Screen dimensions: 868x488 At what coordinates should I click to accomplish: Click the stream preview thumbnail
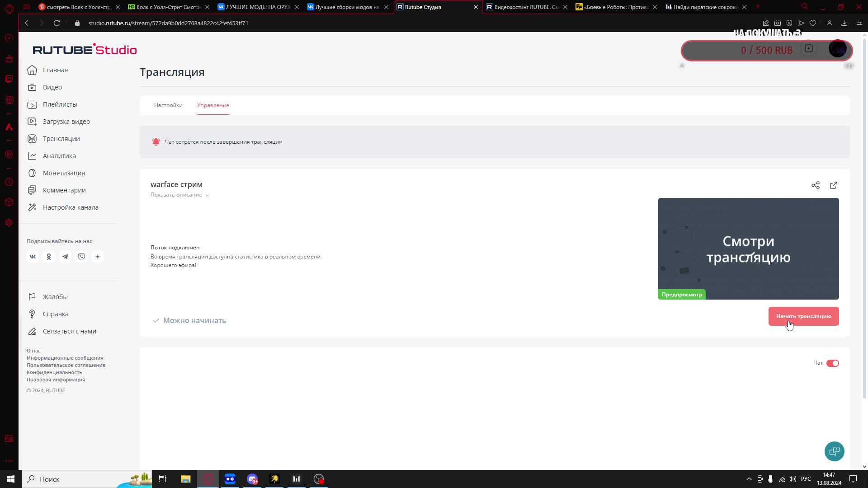pyautogui.click(x=748, y=249)
